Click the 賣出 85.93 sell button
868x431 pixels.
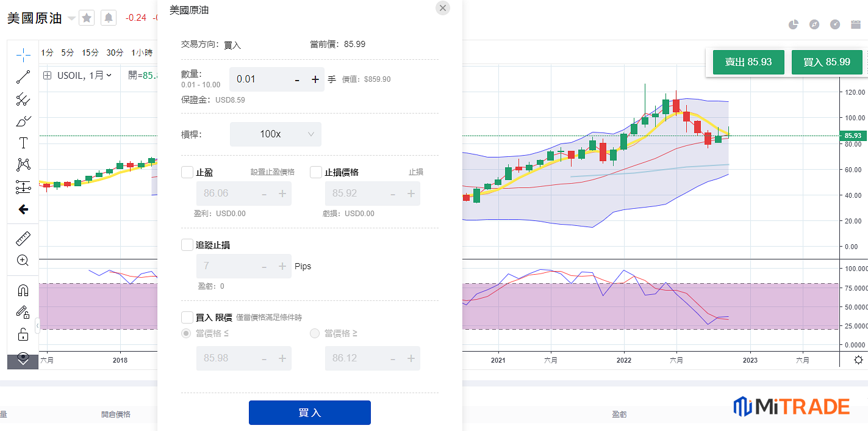[x=748, y=62]
